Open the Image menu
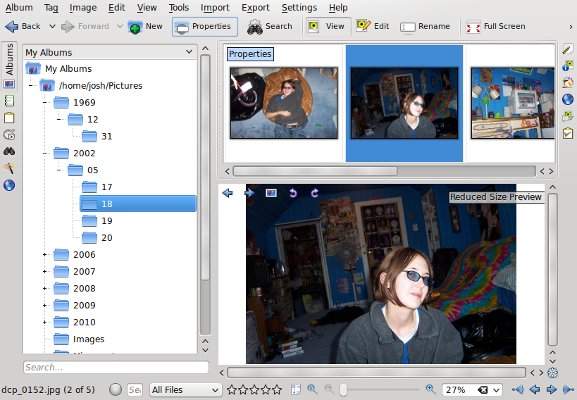The width and height of the screenshot is (577, 400). click(x=83, y=7)
